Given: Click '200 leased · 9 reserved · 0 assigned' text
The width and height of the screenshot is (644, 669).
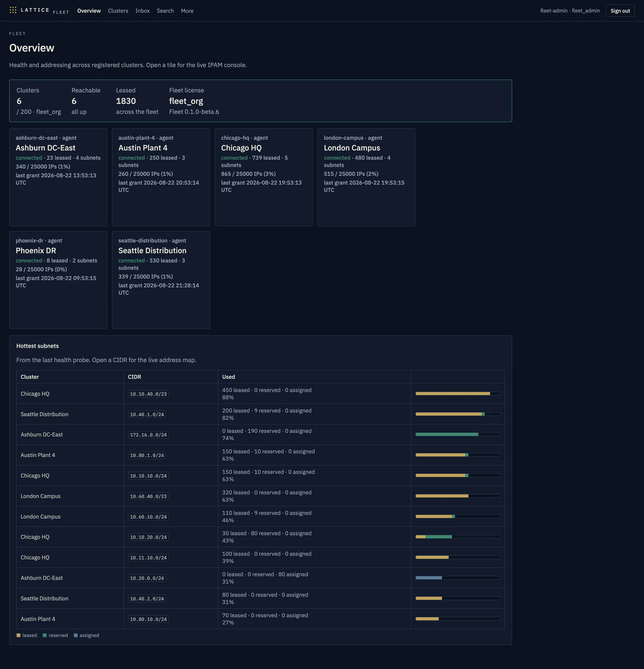Looking at the screenshot, I should (267, 411).
